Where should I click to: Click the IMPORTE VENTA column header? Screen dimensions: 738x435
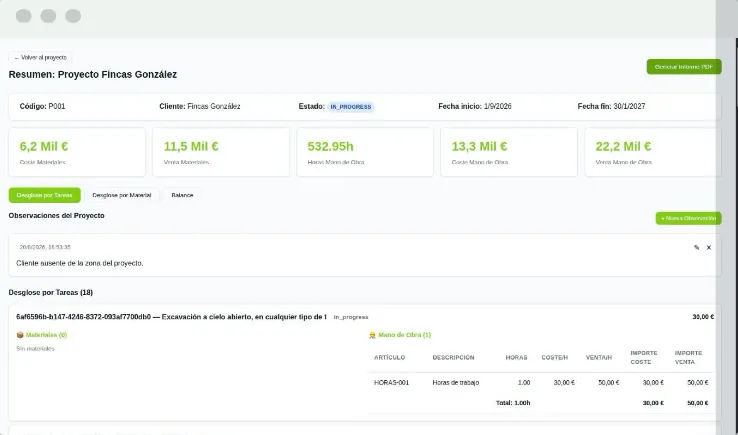point(688,357)
